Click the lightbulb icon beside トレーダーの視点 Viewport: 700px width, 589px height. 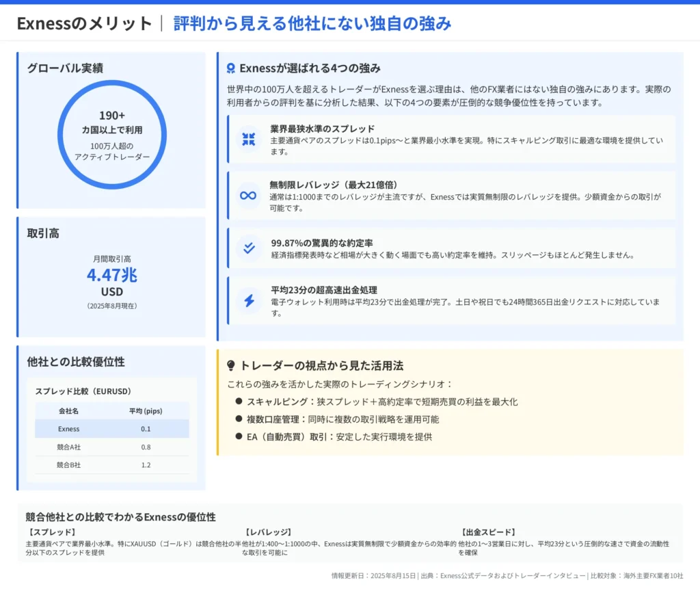231,365
